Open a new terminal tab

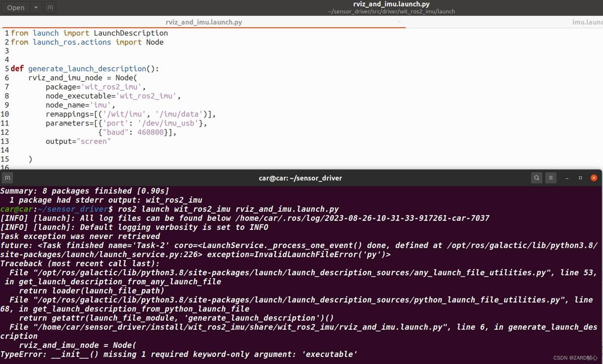point(8,178)
